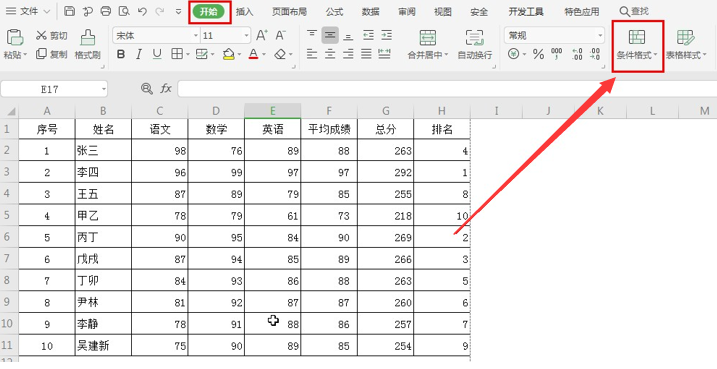The image size is (717, 369).
Task: Click the currency ¥ format icon
Action: pos(514,54)
